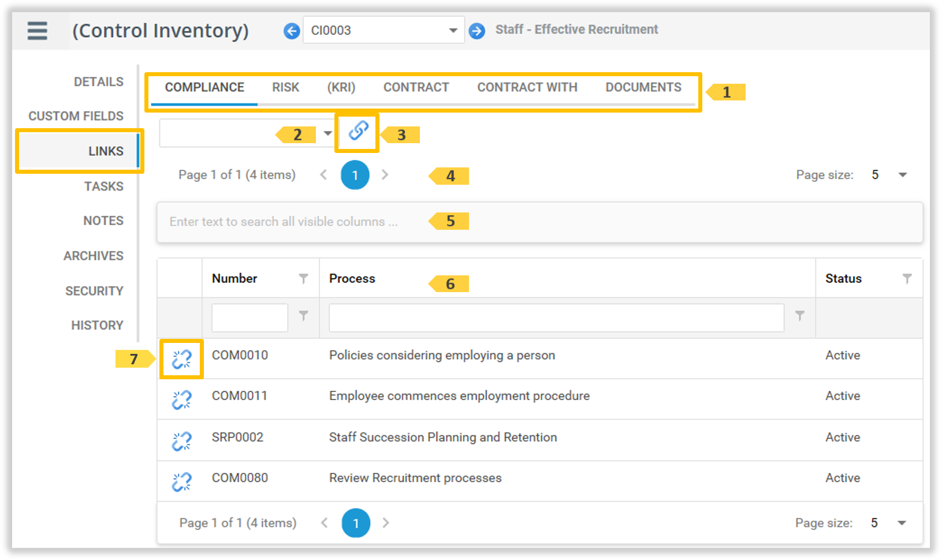Go to previous record with left arrow
942x560 pixels.
point(292,31)
